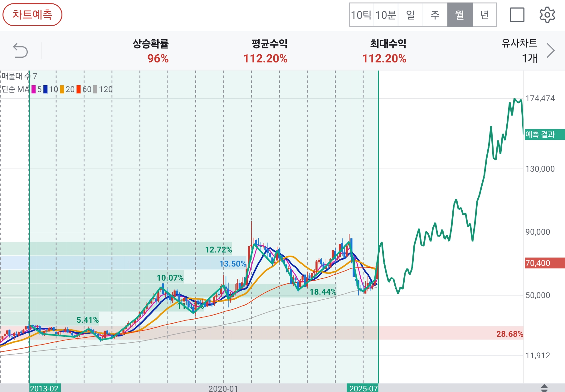Image resolution: width=565 pixels, height=392 pixels.
Task: Click the 28.68% volume profile label
Action: [x=510, y=334]
